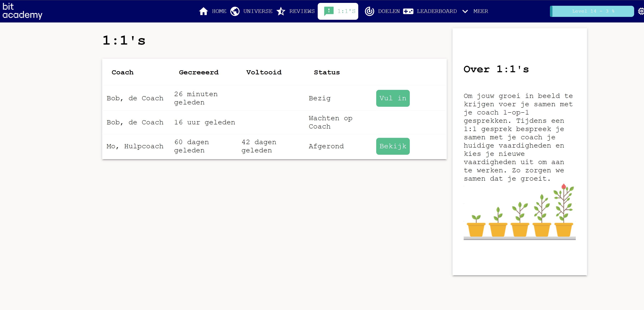Open the MEER menu label
This screenshot has width=644, height=310.
pyautogui.click(x=480, y=11)
